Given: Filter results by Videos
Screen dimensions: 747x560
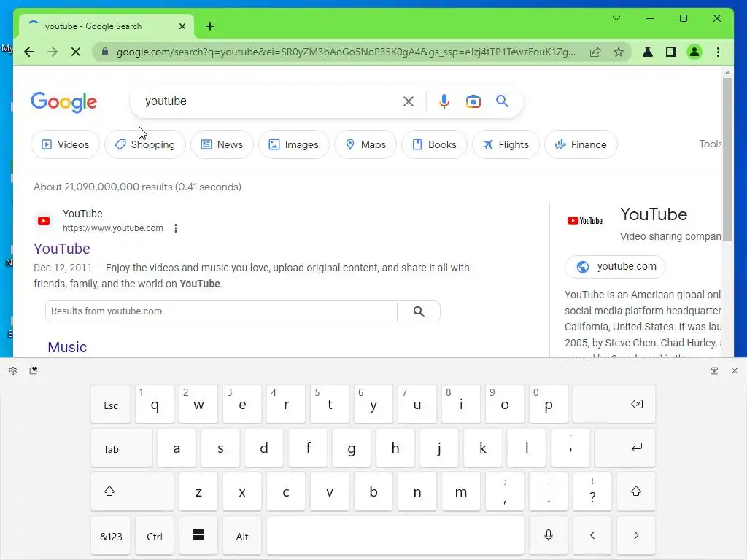Looking at the screenshot, I should coord(65,145).
